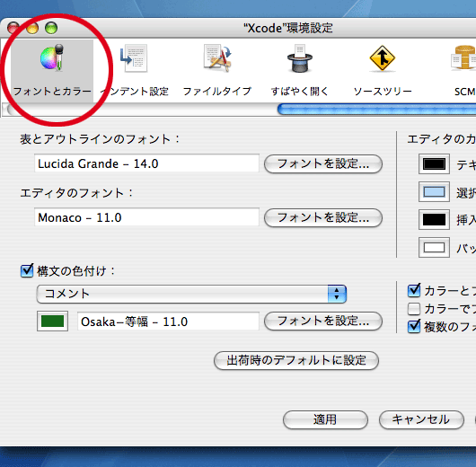Open the SCM preferences pane
The height and width of the screenshot is (467, 476).
pyautogui.click(x=464, y=70)
